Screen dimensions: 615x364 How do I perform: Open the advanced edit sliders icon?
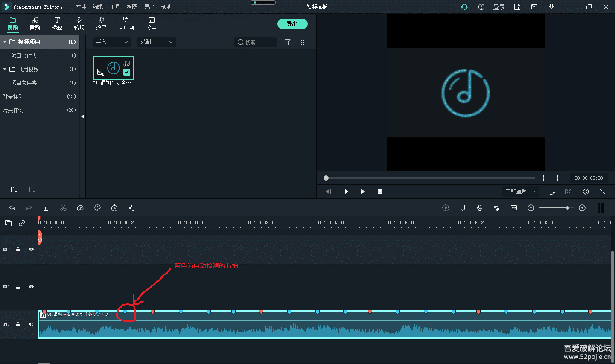[131, 208]
